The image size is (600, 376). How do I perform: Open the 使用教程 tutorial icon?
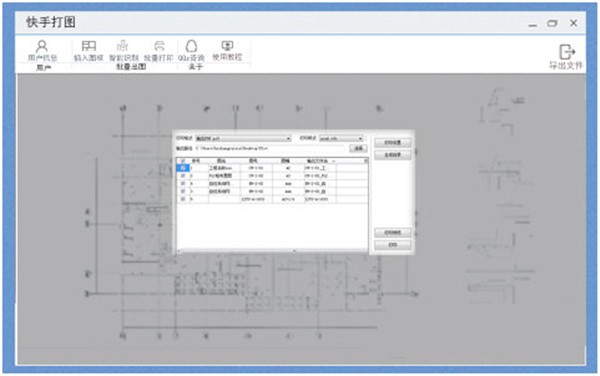tap(227, 50)
